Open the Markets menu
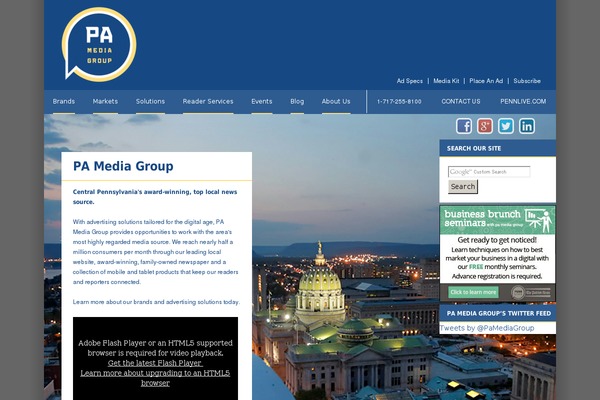The height and width of the screenshot is (400, 600). coord(105,101)
